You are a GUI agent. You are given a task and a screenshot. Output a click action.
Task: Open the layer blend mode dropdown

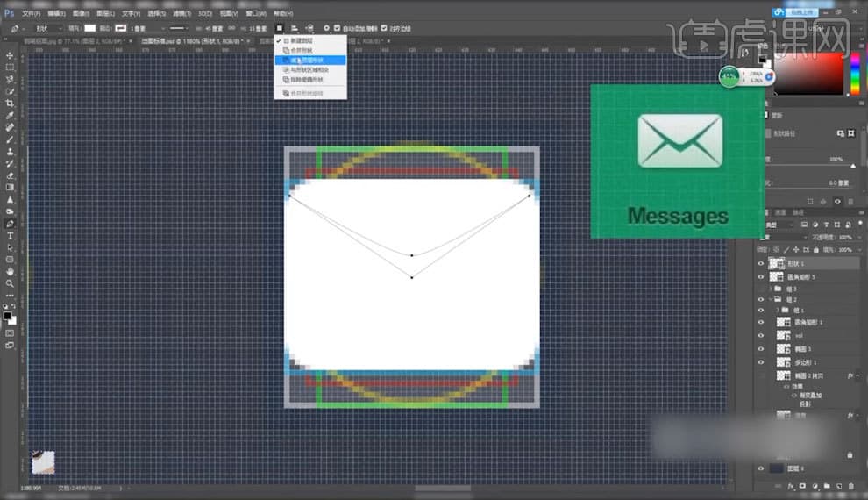786,237
